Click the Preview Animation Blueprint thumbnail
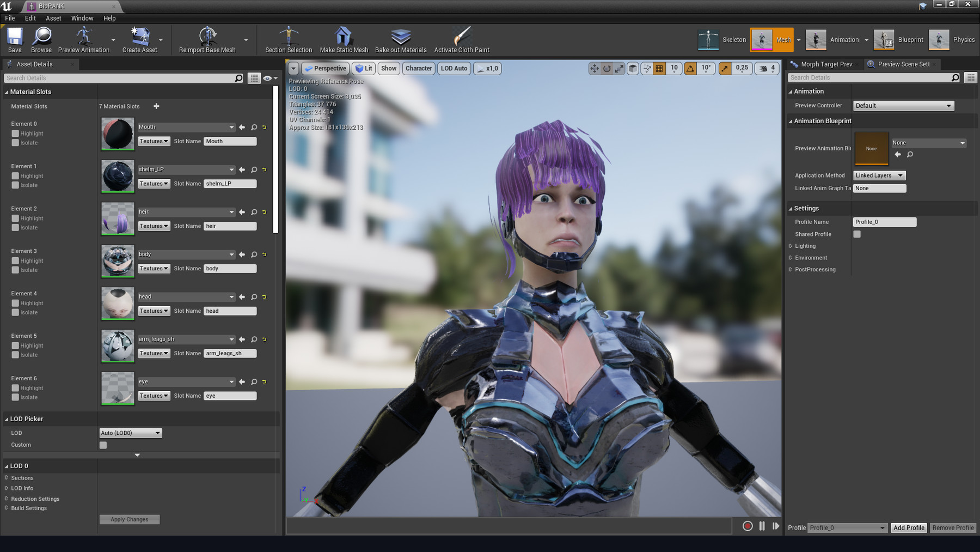 tap(871, 148)
